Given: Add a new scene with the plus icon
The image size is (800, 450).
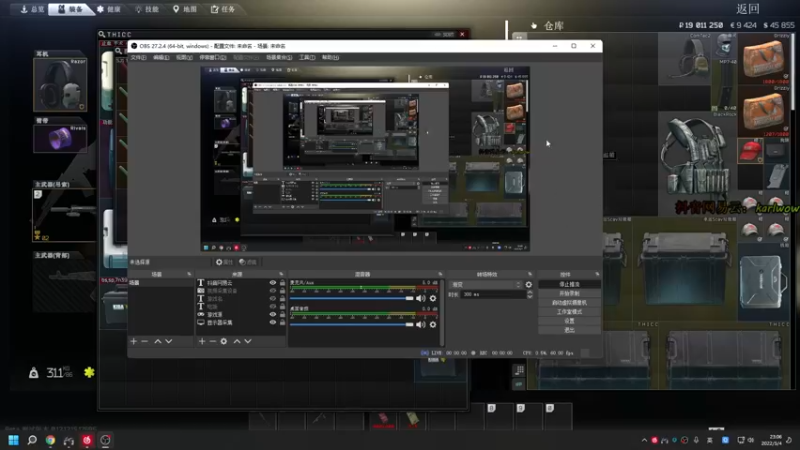Looking at the screenshot, I should (x=134, y=341).
